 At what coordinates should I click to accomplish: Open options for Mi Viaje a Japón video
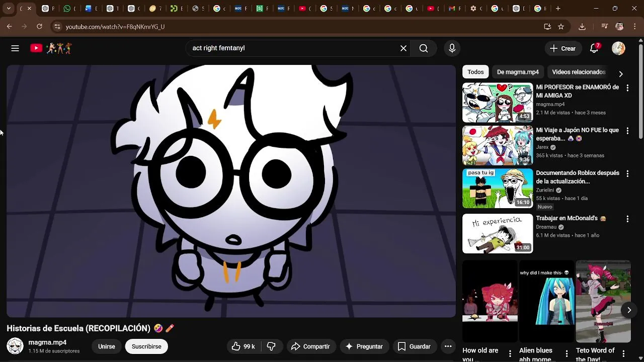coord(627,131)
